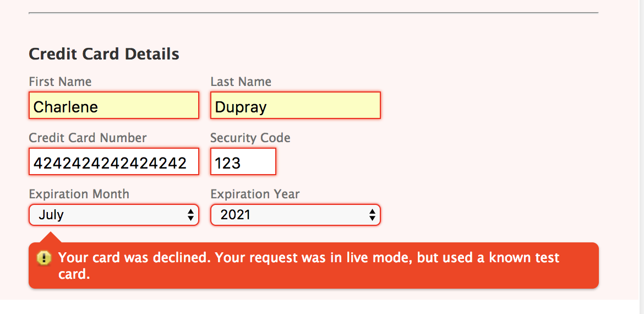Click the word "card." ending the error message
The image size is (644, 314).
(x=74, y=274)
